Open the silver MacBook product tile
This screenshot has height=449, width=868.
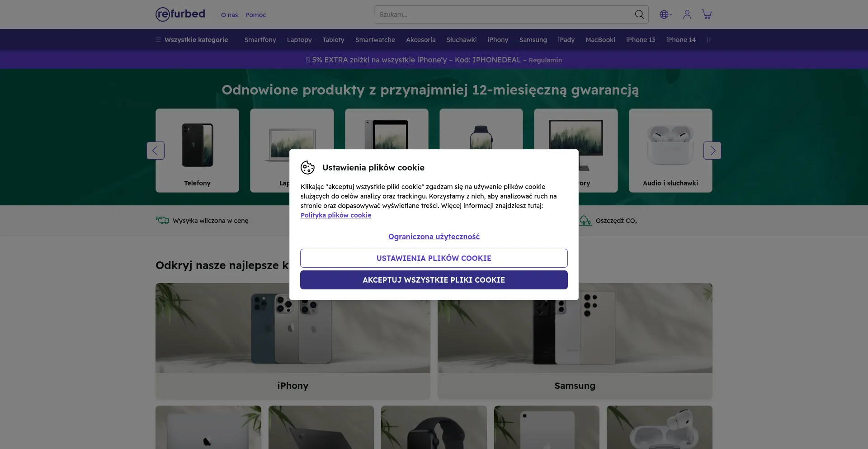(x=208, y=427)
